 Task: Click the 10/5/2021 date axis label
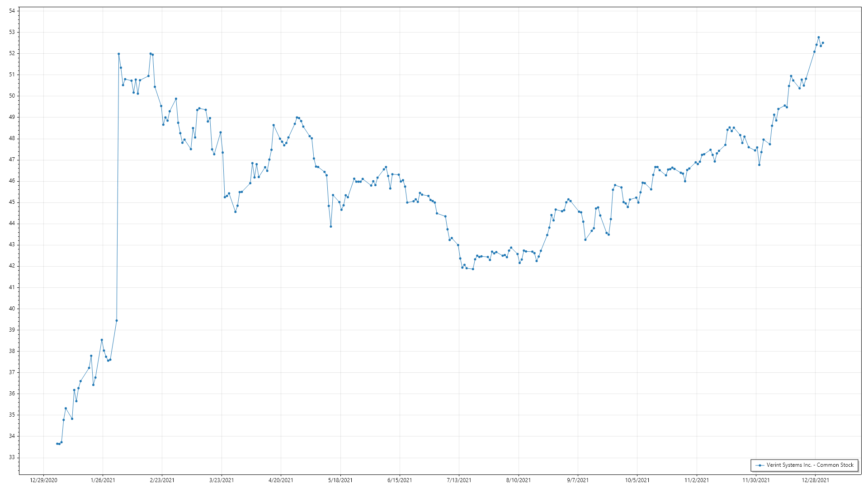(637, 480)
